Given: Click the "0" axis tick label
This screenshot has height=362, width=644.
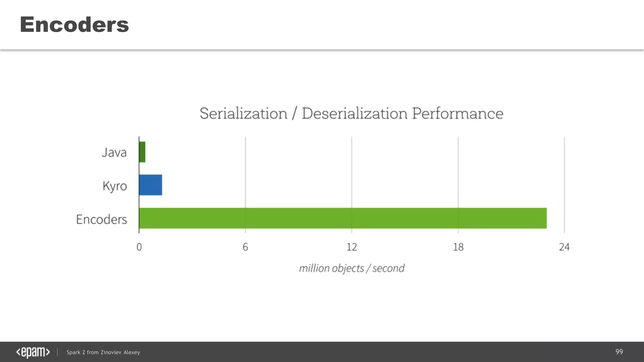Looking at the screenshot, I should coord(139,247).
